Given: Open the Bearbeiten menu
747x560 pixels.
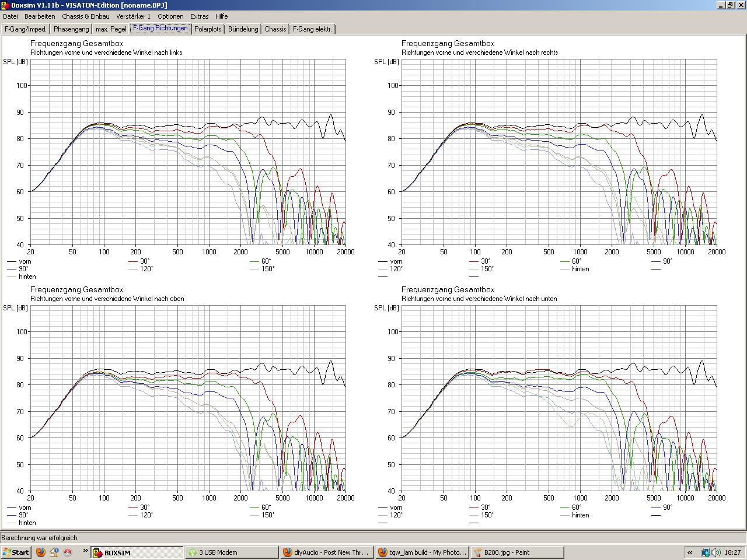Looking at the screenshot, I should pyautogui.click(x=40, y=16).
